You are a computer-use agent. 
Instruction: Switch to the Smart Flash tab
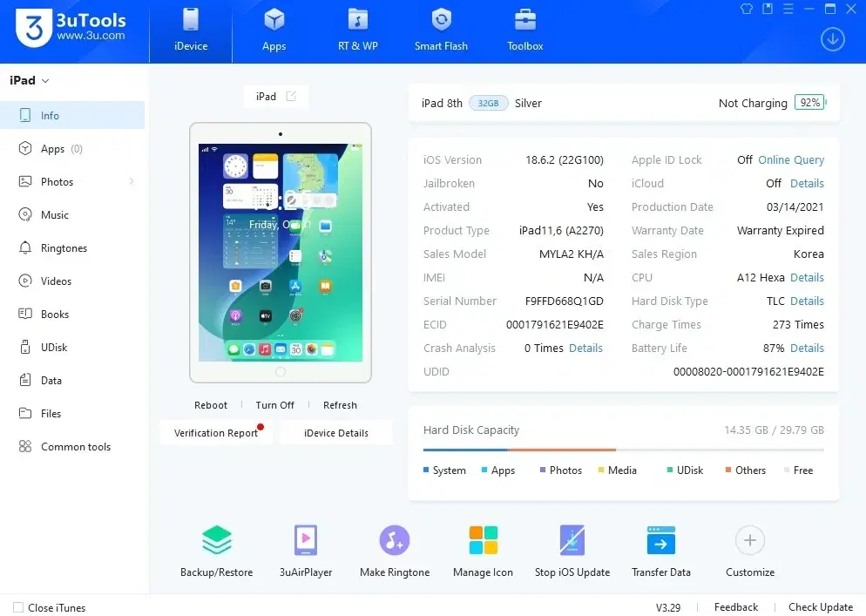[441, 31]
